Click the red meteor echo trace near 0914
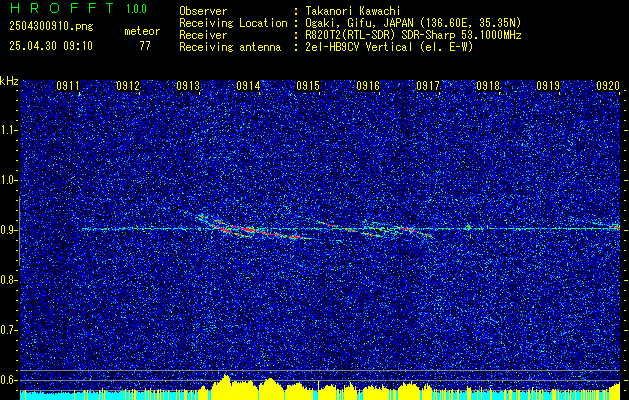Screen dimensions: 629x400 pos(257,230)
